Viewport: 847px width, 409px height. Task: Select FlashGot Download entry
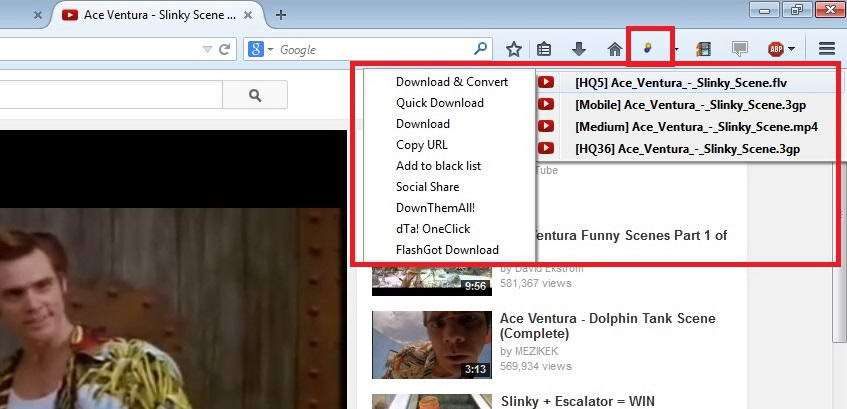click(447, 250)
